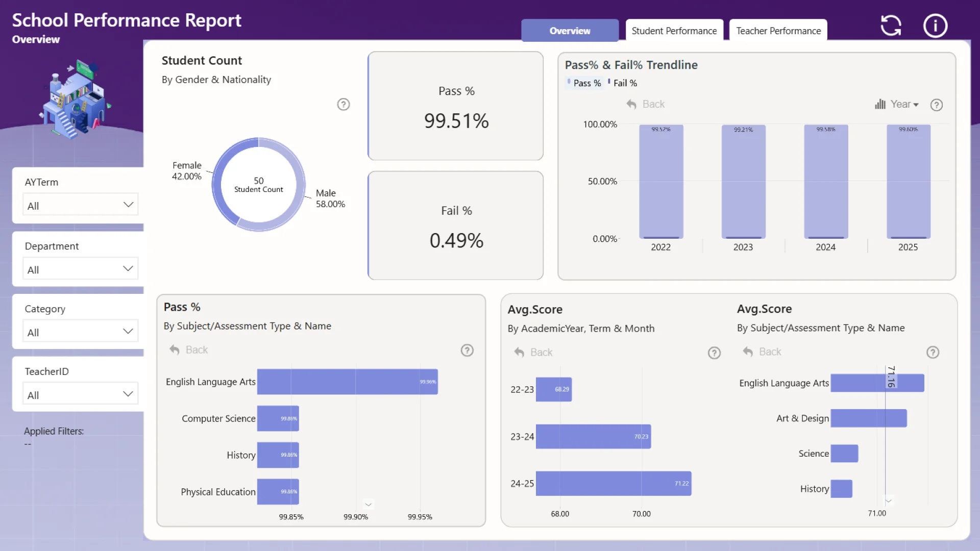Viewport: 980px width, 551px height.
Task: Expand the Department dropdown
Action: [x=80, y=269]
